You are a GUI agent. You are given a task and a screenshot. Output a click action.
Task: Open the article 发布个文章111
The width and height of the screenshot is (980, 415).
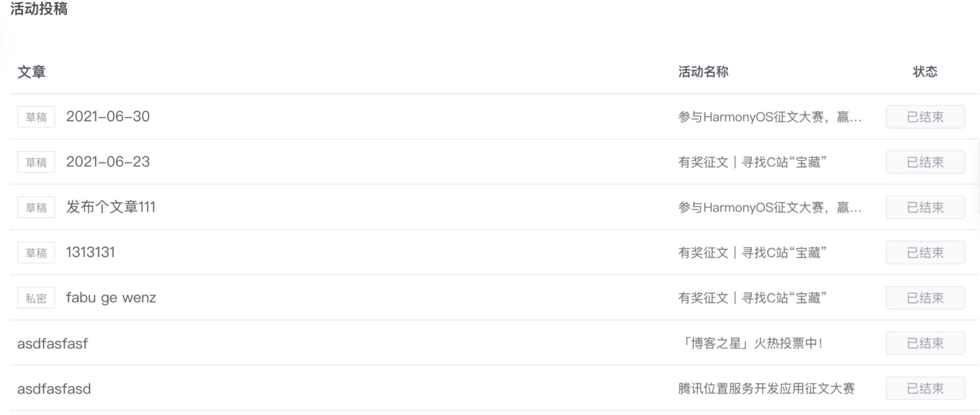click(x=111, y=207)
